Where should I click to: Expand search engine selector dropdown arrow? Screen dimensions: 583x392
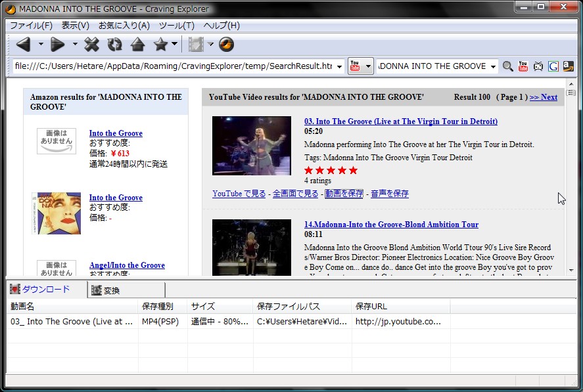368,66
